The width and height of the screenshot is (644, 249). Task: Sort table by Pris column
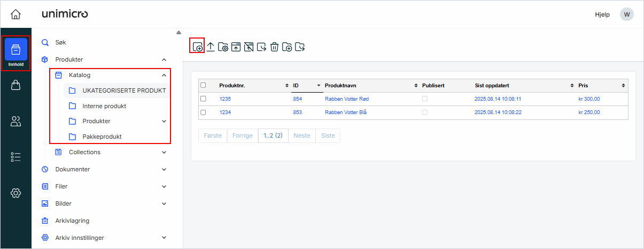pos(623,86)
